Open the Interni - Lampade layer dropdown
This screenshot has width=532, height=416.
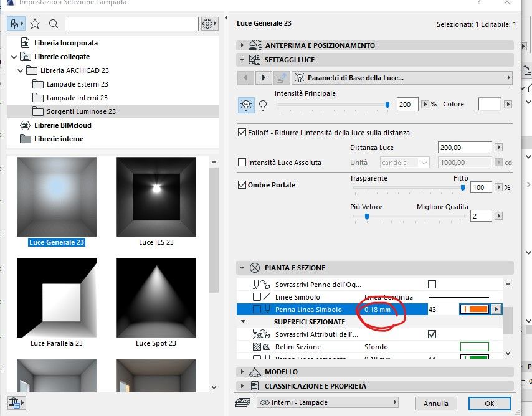pos(328,402)
